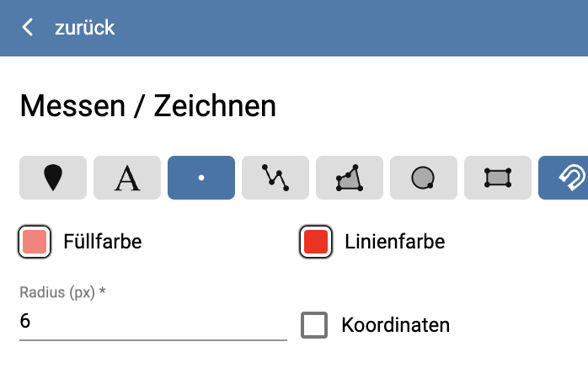The image size is (588, 379).
Task: Toggle the magnet snapping button
Action: 564,178
